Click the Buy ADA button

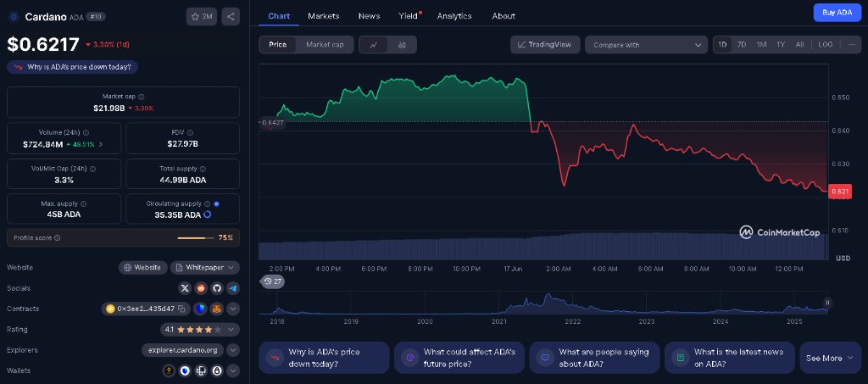point(837,12)
